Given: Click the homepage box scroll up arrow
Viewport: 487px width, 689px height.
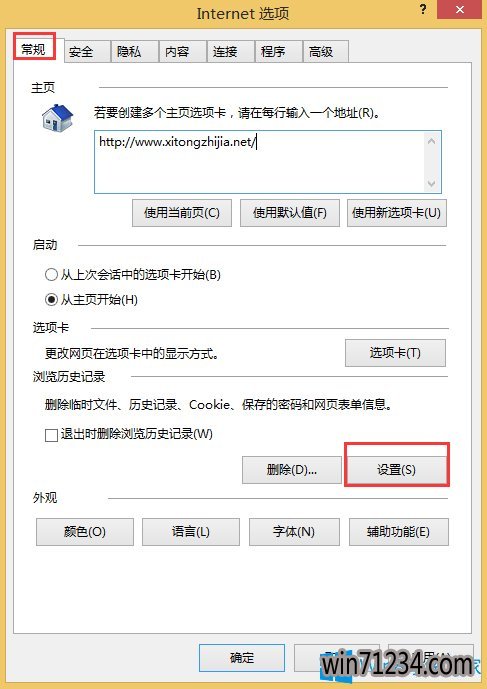Looking at the screenshot, I should click(x=432, y=141).
